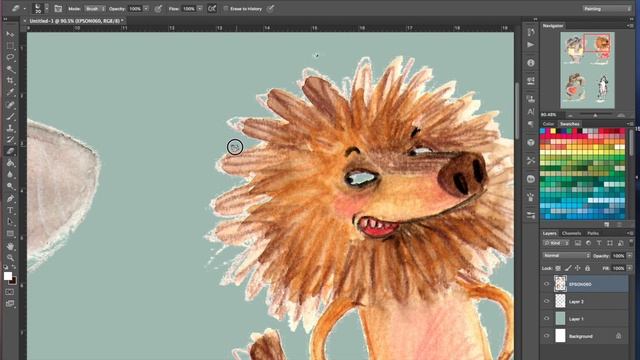Screen dimensions: 640x360
Task: Toggle lock image pixels
Action: click(x=568, y=268)
